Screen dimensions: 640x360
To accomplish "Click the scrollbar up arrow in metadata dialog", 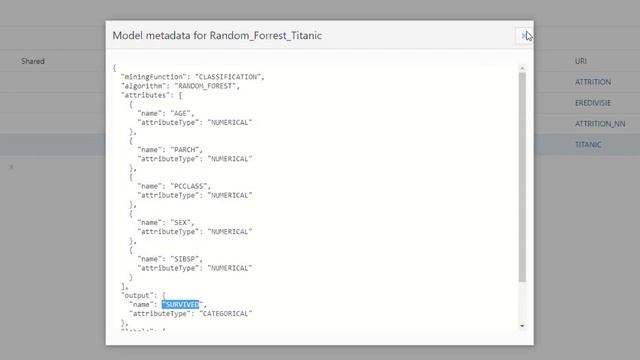I will click(x=522, y=68).
